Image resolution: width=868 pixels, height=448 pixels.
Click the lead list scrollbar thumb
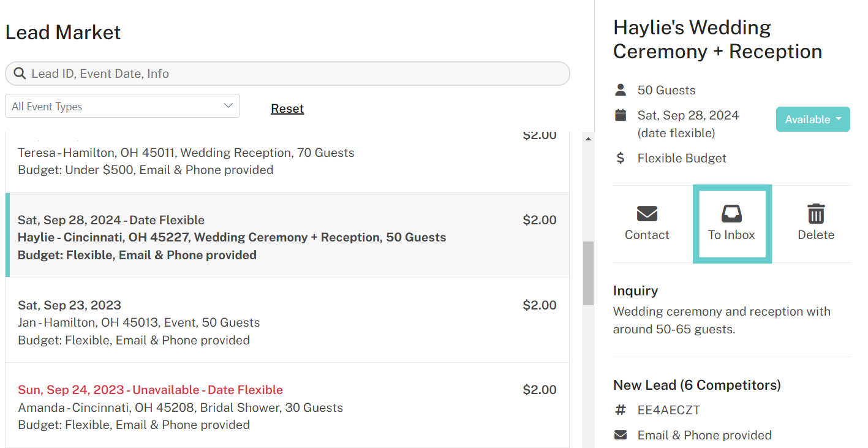[x=588, y=273]
